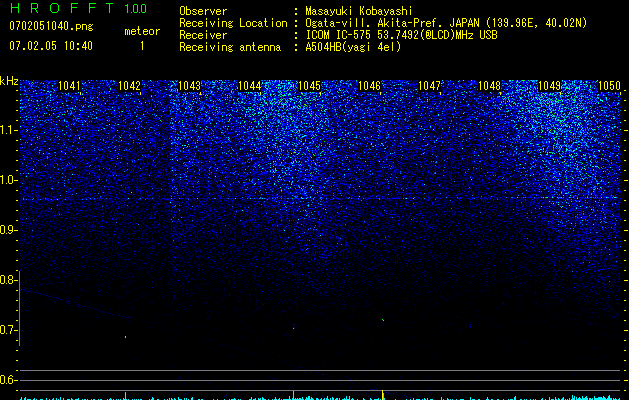
Task: Select the file name 0702051040.png
Action: click(x=51, y=26)
